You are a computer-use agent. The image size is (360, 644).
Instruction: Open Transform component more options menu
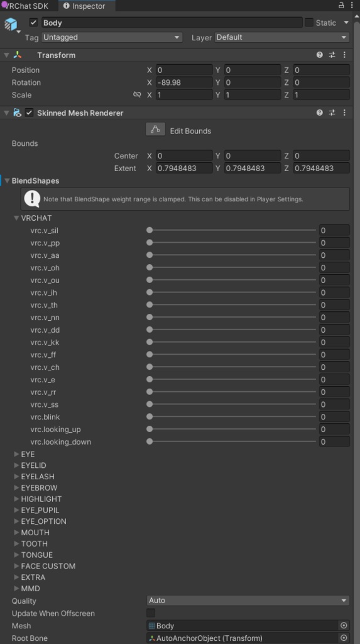pyautogui.click(x=344, y=55)
